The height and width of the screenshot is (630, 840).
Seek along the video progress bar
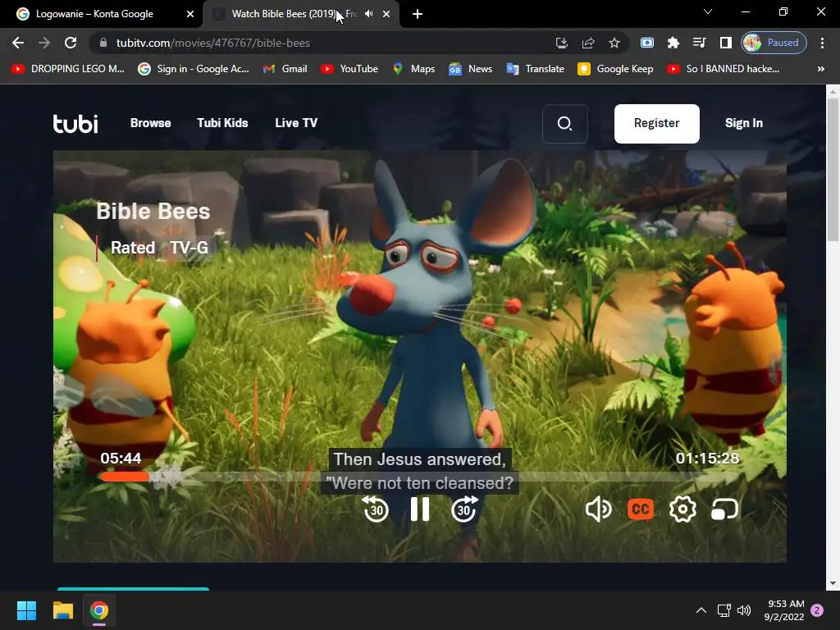[419, 477]
